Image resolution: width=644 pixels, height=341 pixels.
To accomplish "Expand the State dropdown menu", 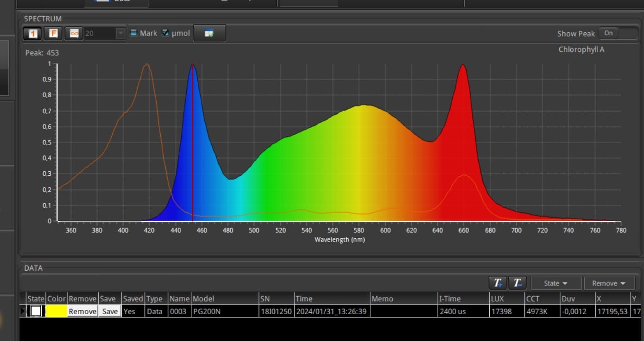I will (556, 283).
